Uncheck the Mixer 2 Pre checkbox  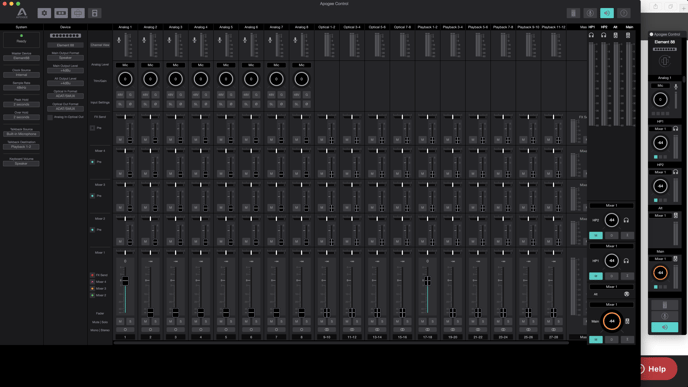click(x=92, y=229)
